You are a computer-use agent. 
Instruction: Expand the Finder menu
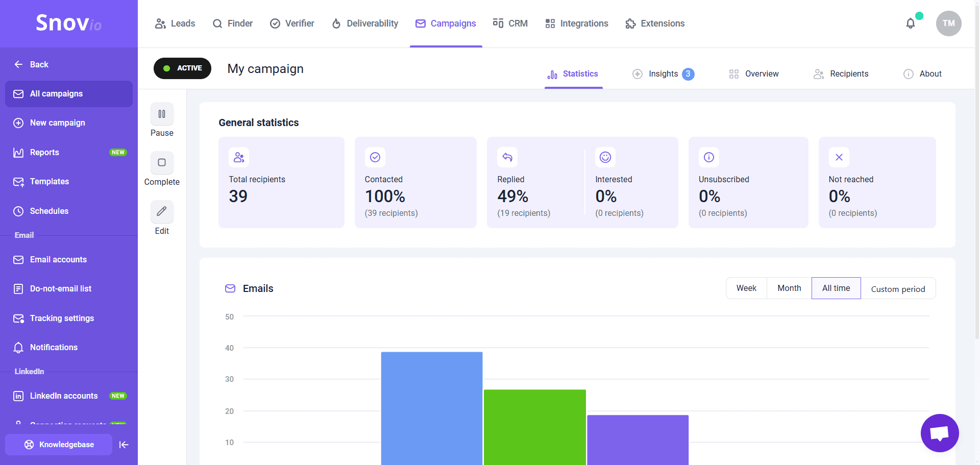click(233, 23)
